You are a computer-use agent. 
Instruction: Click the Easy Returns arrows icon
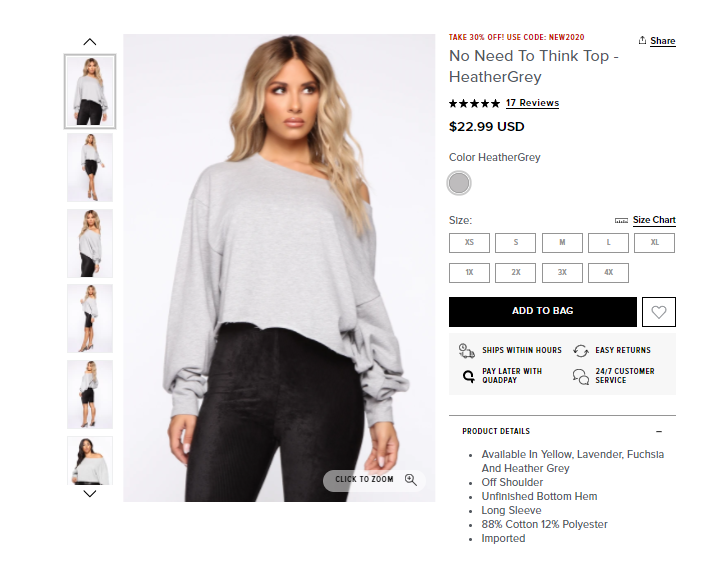point(581,350)
